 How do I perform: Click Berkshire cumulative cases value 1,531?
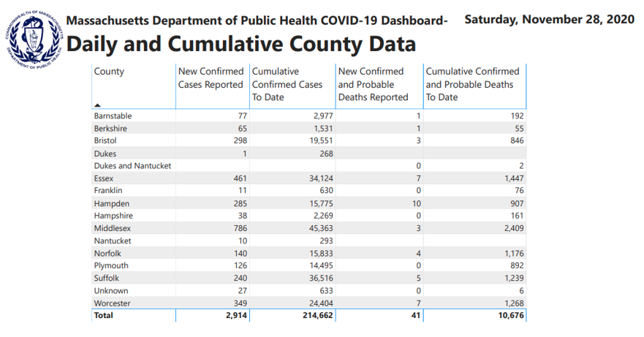[x=323, y=128]
